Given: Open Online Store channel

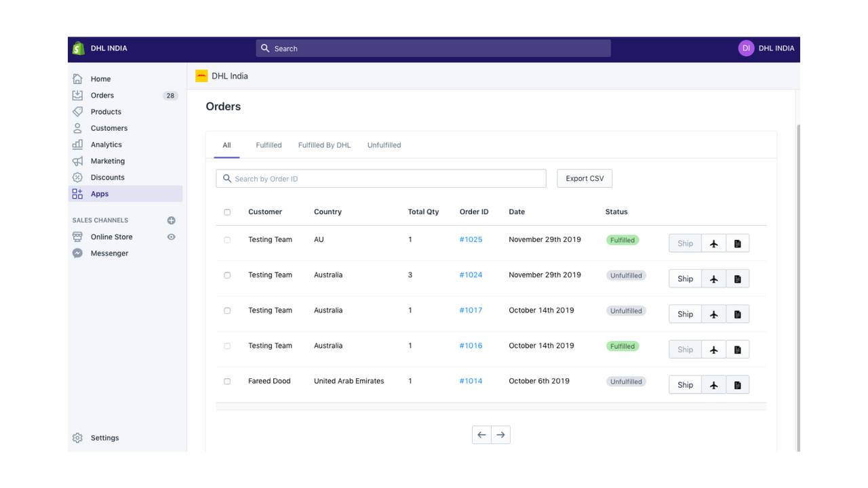Looking at the screenshot, I should pos(112,237).
